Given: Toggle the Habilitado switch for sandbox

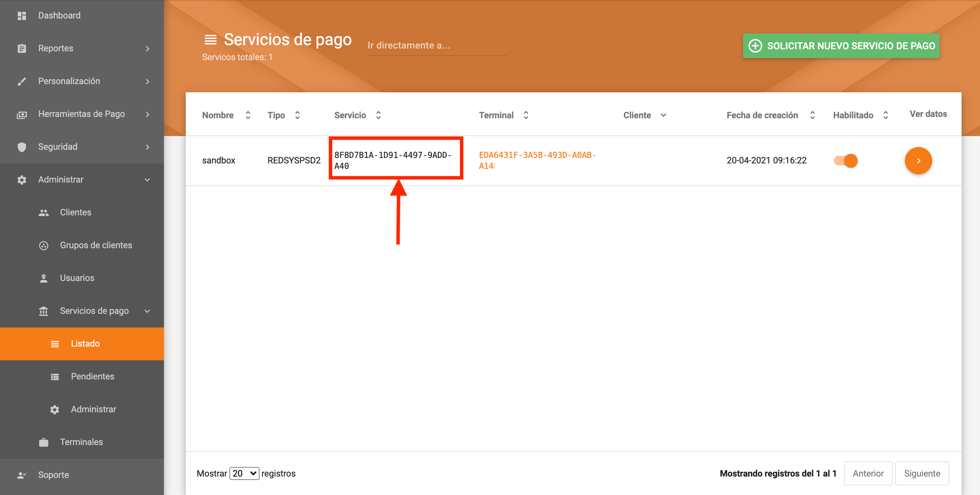Looking at the screenshot, I should tap(845, 161).
